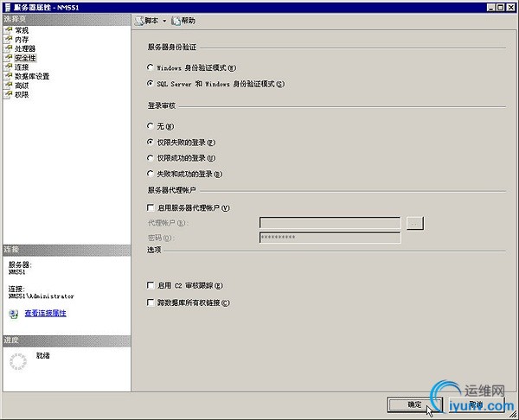
Task: Select 失败和成功的登录 radio option
Action: click(x=150, y=174)
